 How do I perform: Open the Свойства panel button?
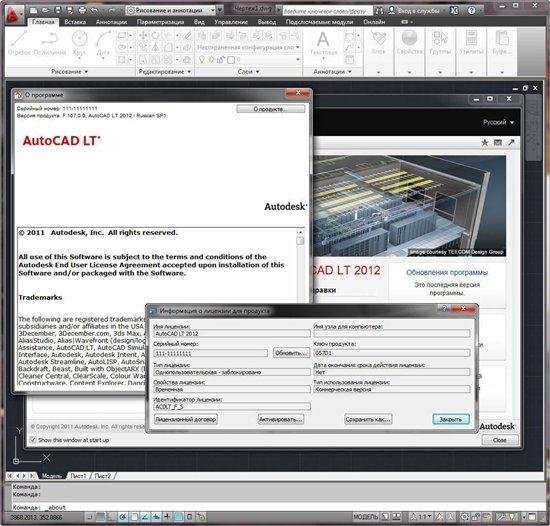pyautogui.click(x=409, y=44)
